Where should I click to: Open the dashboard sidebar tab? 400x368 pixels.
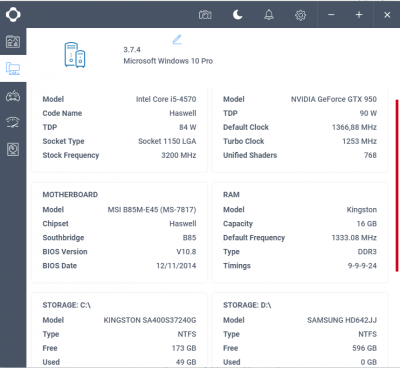[x=13, y=42]
